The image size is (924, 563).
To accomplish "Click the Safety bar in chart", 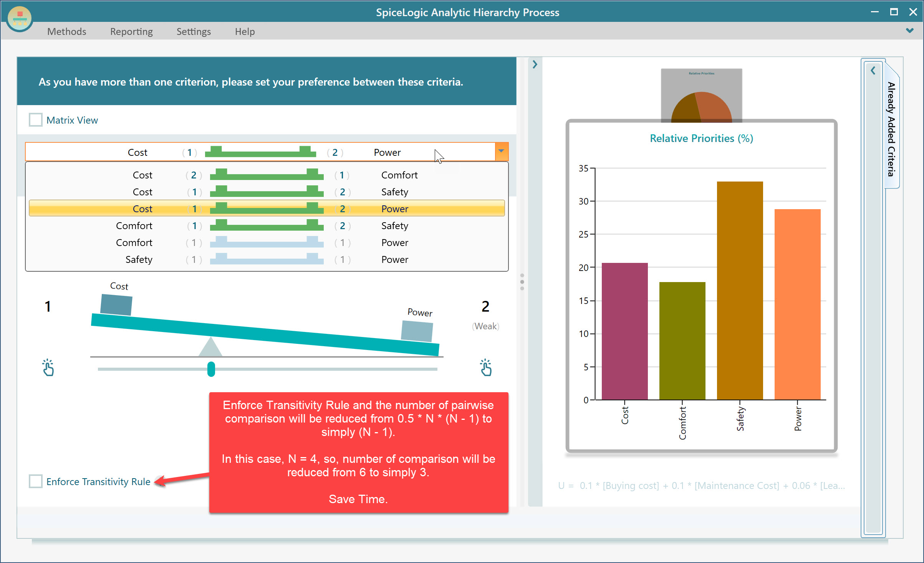I will (740, 291).
